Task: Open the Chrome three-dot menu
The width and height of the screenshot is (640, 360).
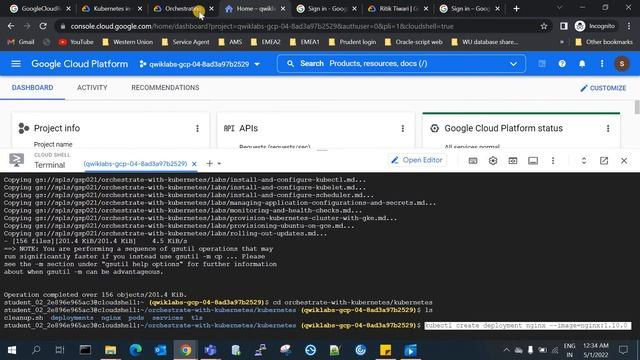Action: [x=629, y=26]
